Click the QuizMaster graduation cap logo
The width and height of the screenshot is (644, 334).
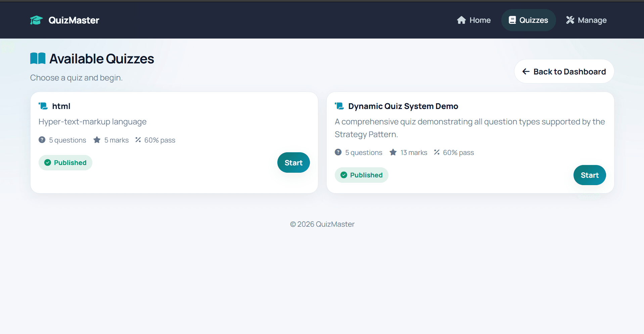[36, 20]
